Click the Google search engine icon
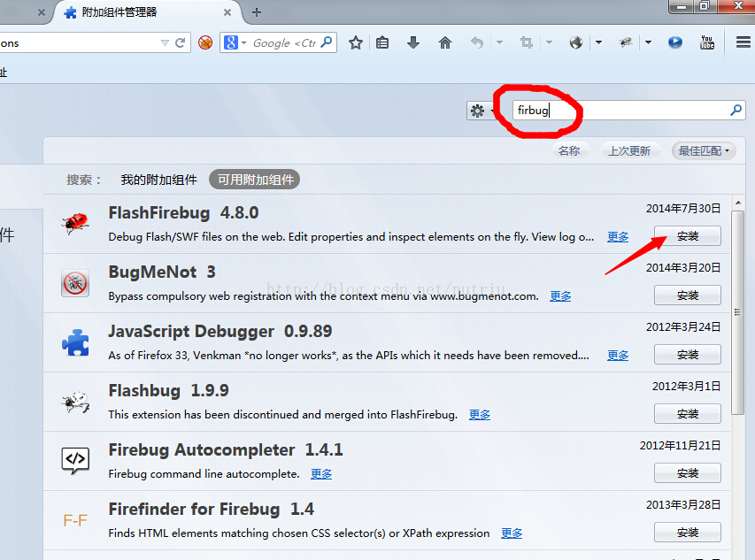Image resolution: width=755 pixels, height=560 pixels. pyautogui.click(x=231, y=42)
